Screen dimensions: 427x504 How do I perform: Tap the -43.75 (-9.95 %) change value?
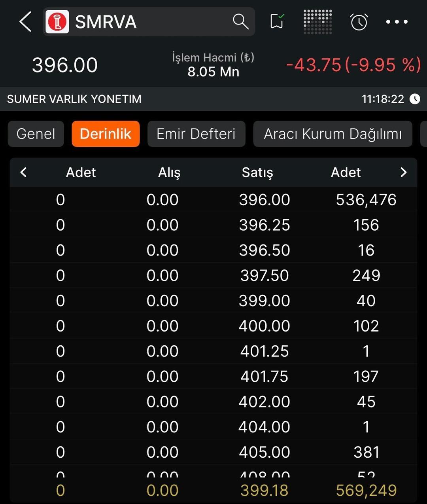click(x=353, y=65)
